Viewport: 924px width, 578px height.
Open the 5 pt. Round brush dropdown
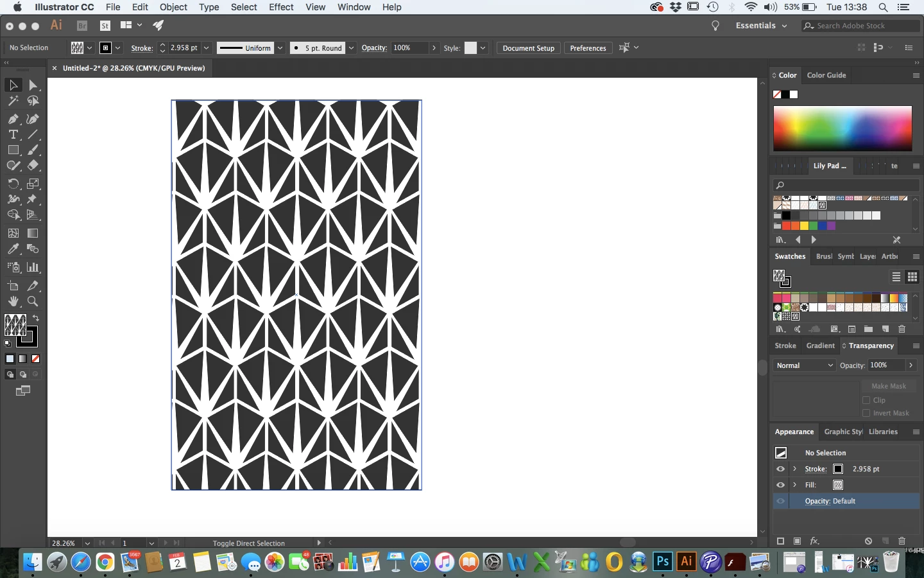point(351,48)
